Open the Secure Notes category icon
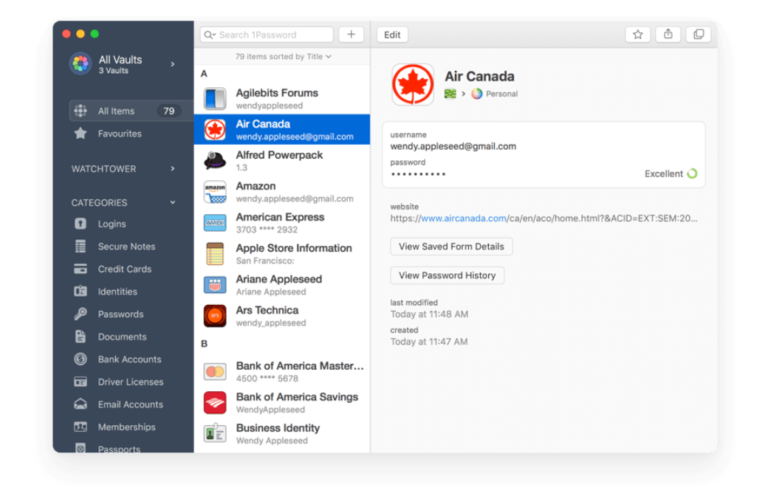Viewport: 768px width, 496px height. click(x=80, y=246)
